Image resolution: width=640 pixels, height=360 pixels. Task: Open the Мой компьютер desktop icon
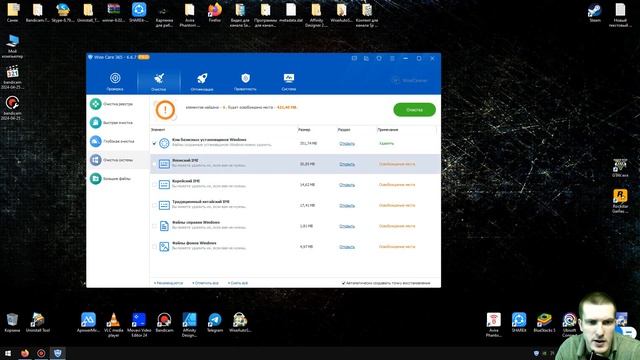(x=12, y=46)
